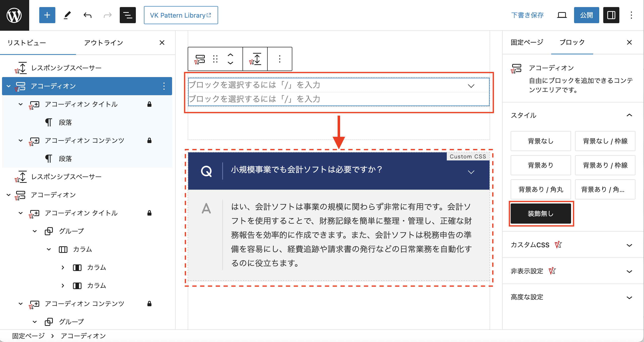Select the pencil tools icon
644x342 pixels.
(67, 15)
